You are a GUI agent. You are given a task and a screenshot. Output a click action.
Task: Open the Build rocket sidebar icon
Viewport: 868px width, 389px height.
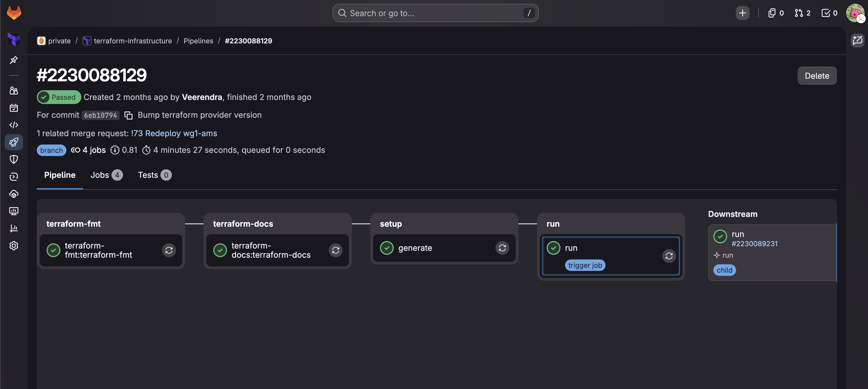click(14, 142)
